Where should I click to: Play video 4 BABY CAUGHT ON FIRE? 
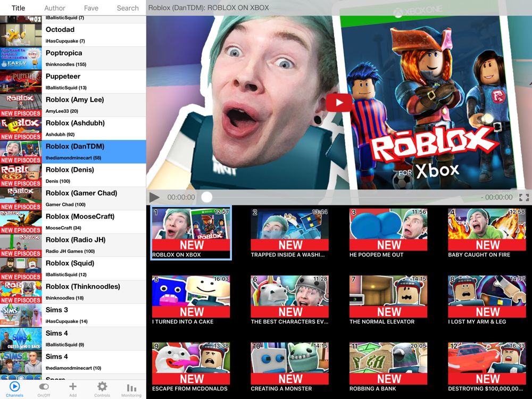click(x=487, y=230)
